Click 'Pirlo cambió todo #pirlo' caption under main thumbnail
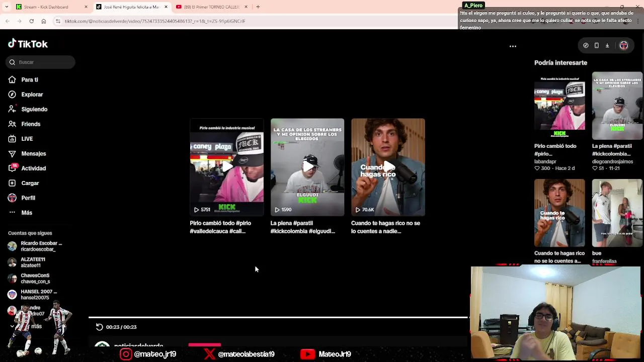The height and width of the screenshot is (362, 644). pos(220,227)
